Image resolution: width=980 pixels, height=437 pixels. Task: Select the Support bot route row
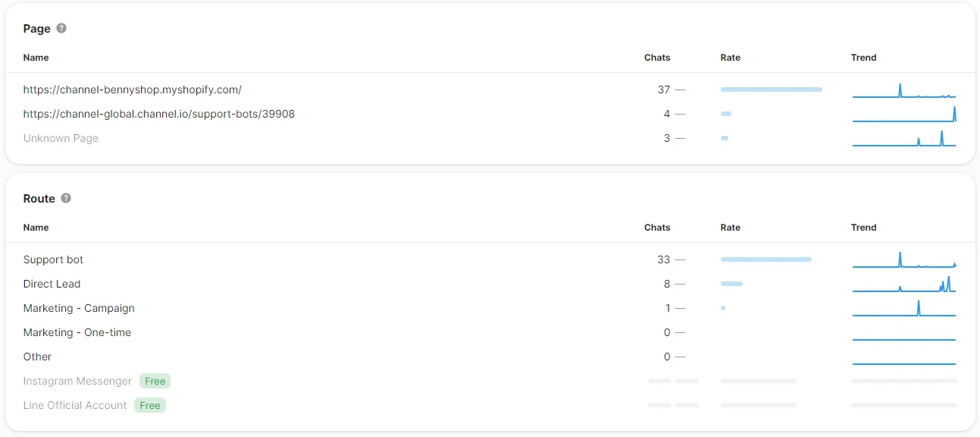click(x=53, y=259)
